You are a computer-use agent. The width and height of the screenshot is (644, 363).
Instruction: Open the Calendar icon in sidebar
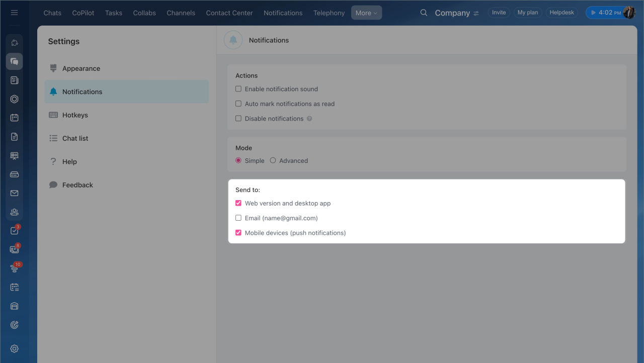[14, 118]
